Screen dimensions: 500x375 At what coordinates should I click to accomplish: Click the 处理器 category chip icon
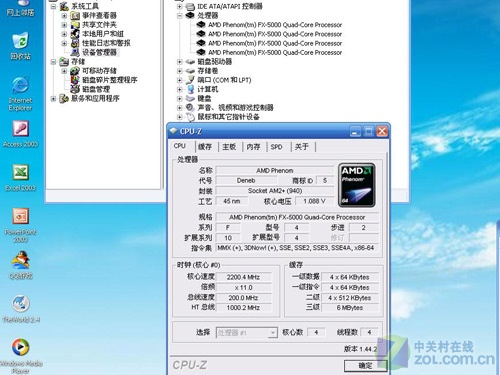(190, 15)
